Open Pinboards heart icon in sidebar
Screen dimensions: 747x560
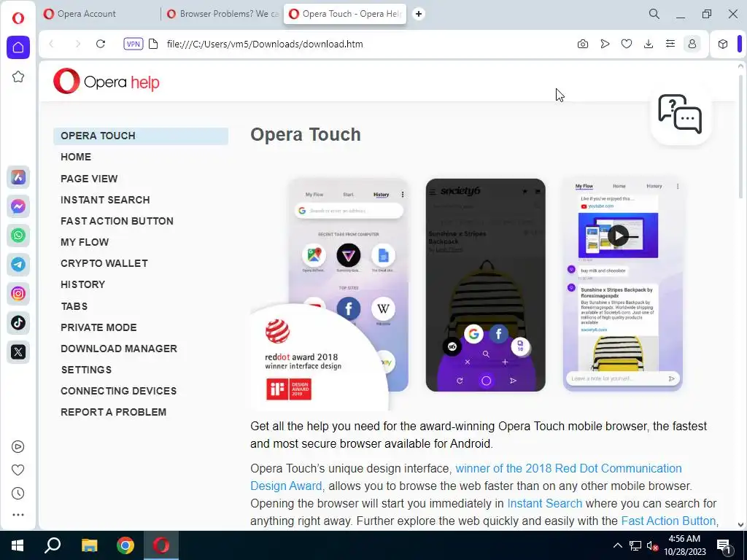click(18, 470)
